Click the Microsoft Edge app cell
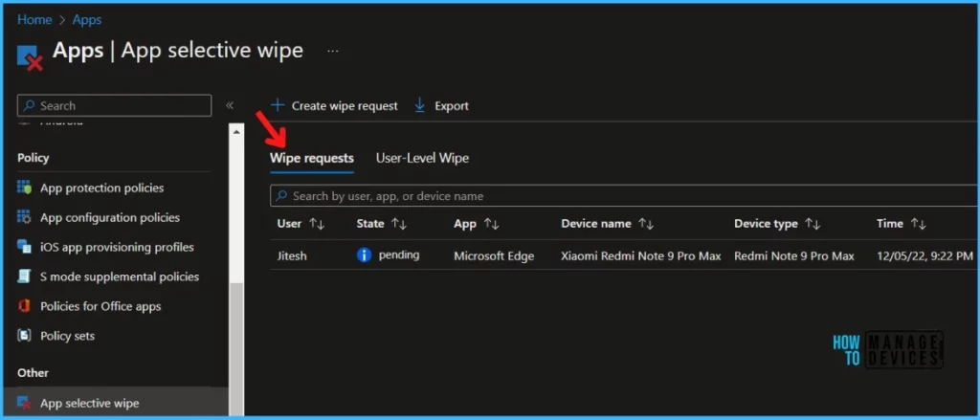 (494, 255)
